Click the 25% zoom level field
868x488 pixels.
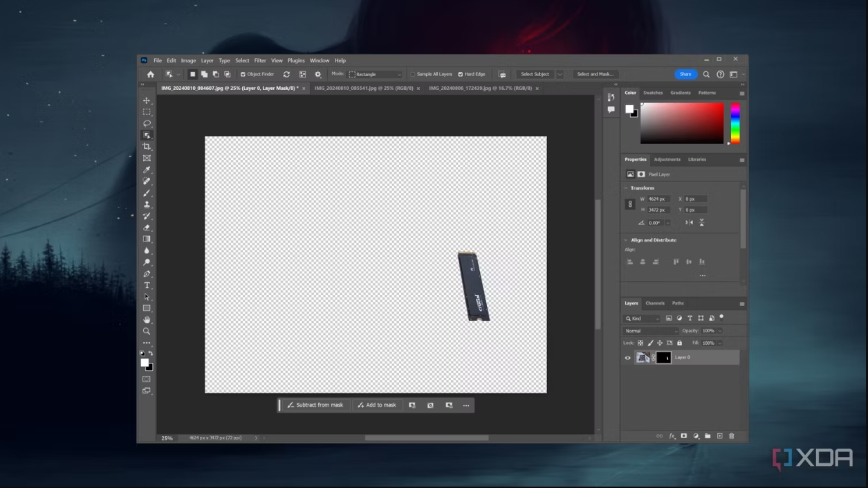167,438
